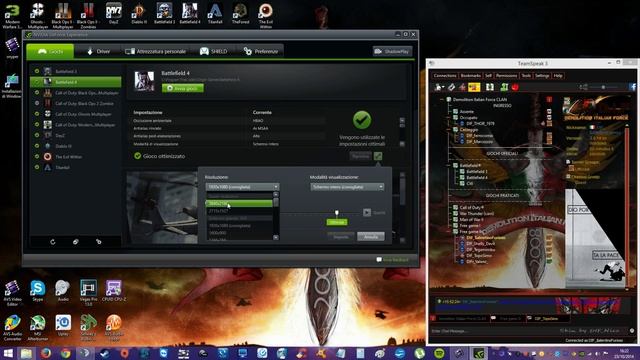Screen dimensions: 640x360
Task: Open the Titanfall desktop shortcut icon
Action: pyautogui.click(x=215, y=13)
